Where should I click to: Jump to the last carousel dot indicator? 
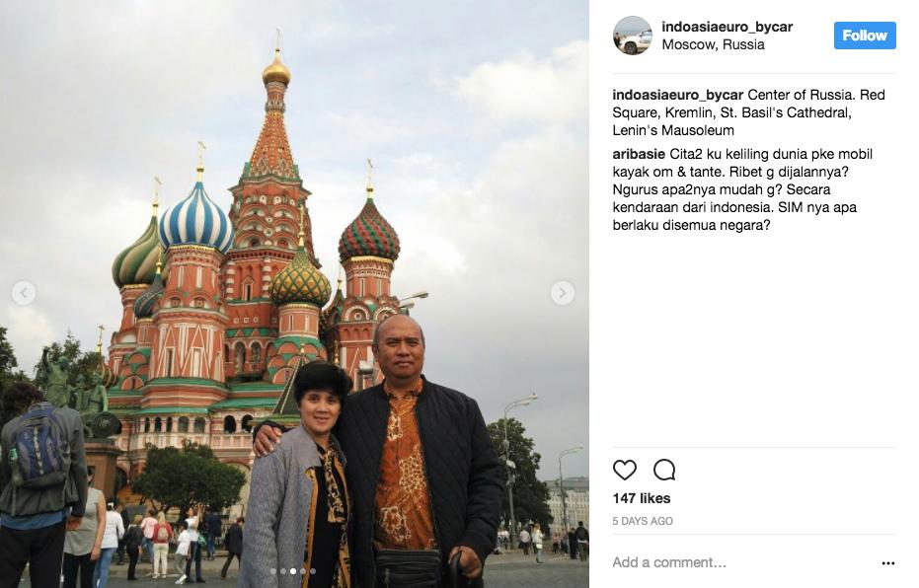313,571
